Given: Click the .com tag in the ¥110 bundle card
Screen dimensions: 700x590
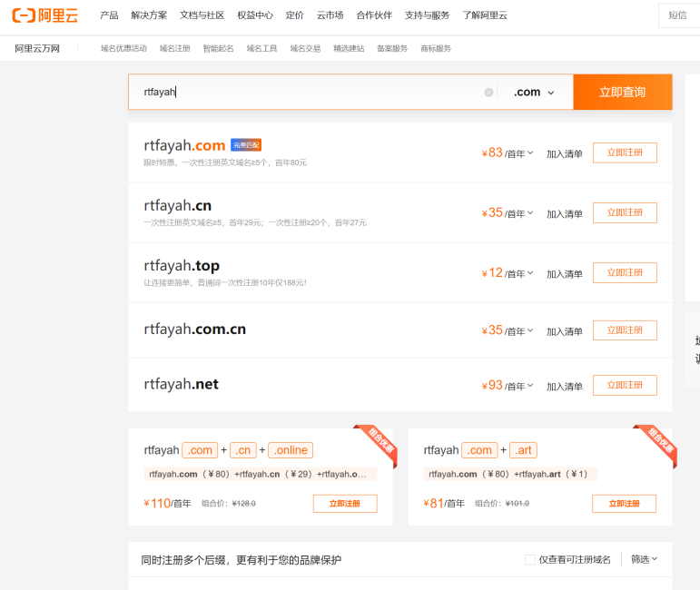Looking at the screenshot, I should (200, 450).
